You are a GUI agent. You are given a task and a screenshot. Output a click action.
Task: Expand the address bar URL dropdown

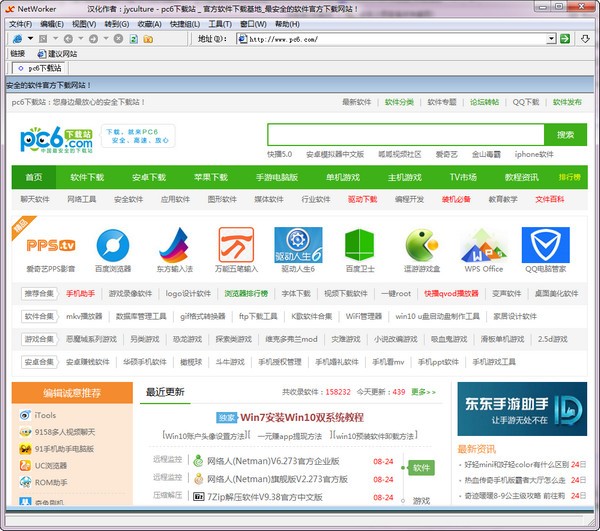coord(551,39)
